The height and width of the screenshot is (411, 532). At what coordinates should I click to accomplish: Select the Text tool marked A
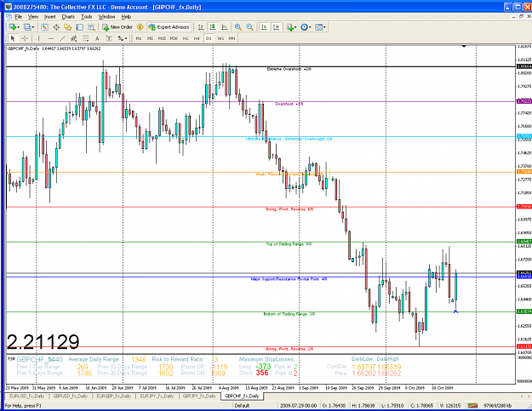coord(97,38)
